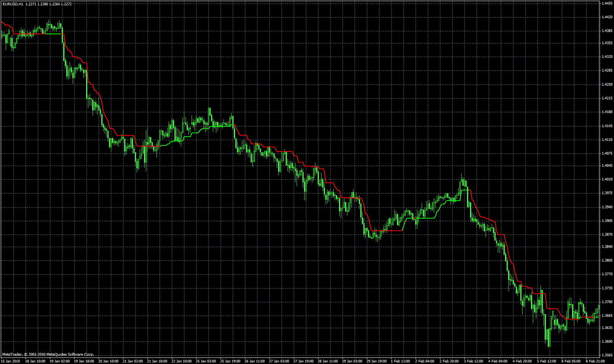Click the 27 Jan 03:00 time label
This screenshot has height=364, width=614.
point(279,361)
